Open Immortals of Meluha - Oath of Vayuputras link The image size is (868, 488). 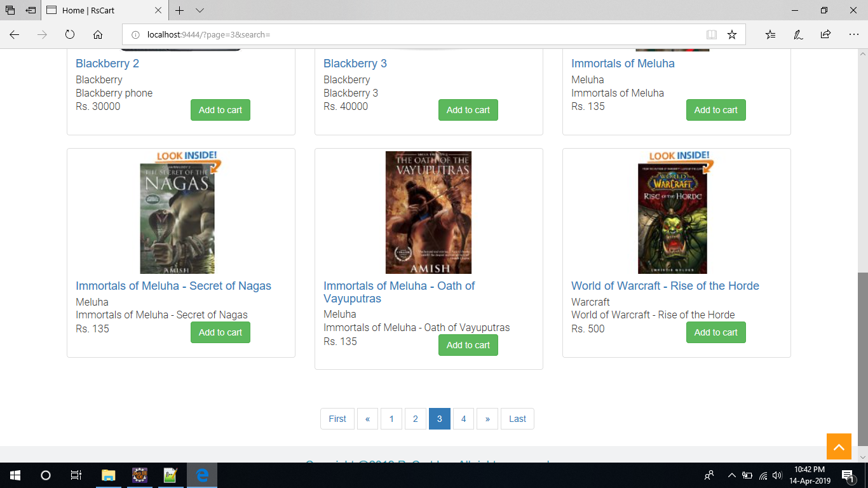399,292
